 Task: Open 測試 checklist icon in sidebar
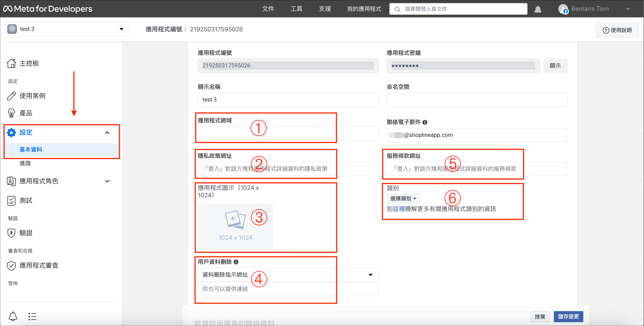coord(11,200)
